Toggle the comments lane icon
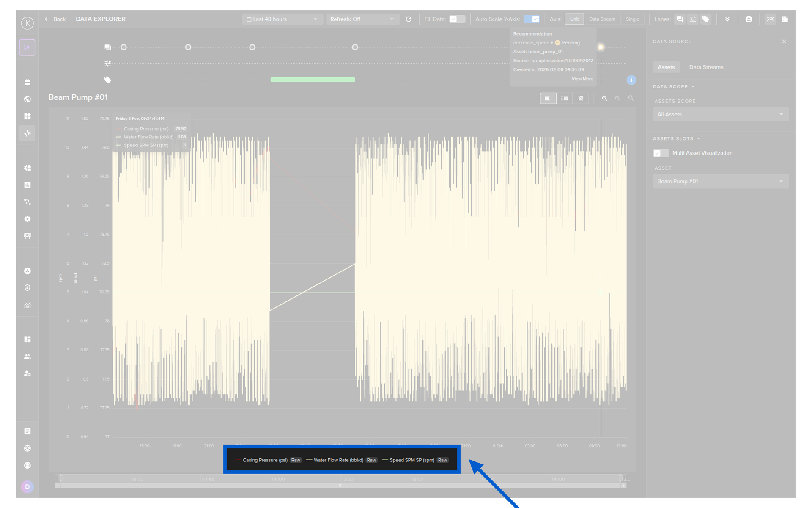Screen dimensions: 812x508 click(679, 19)
